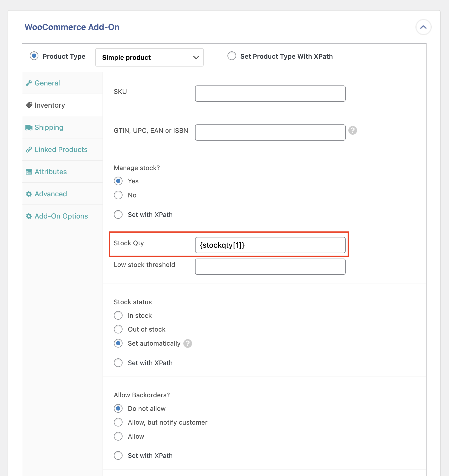Click the Attributes list icon
The image size is (449, 476).
tap(29, 172)
